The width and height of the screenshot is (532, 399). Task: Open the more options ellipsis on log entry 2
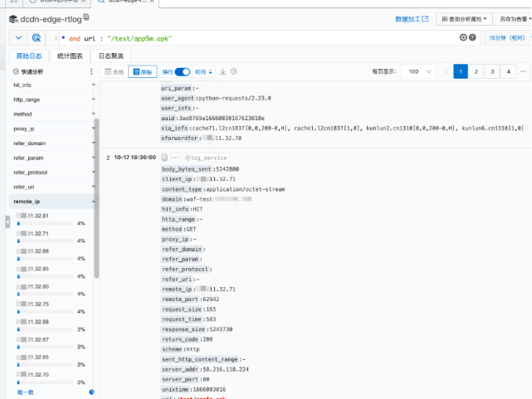click(174, 157)
